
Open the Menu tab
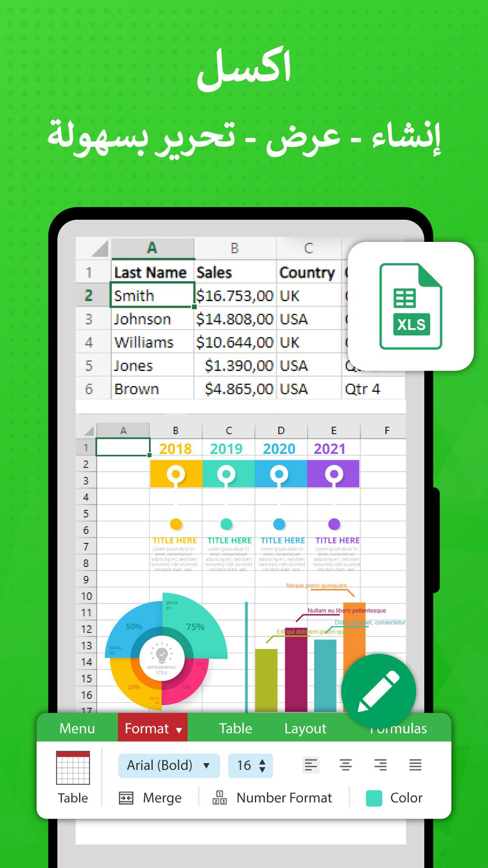click(77, 728)
